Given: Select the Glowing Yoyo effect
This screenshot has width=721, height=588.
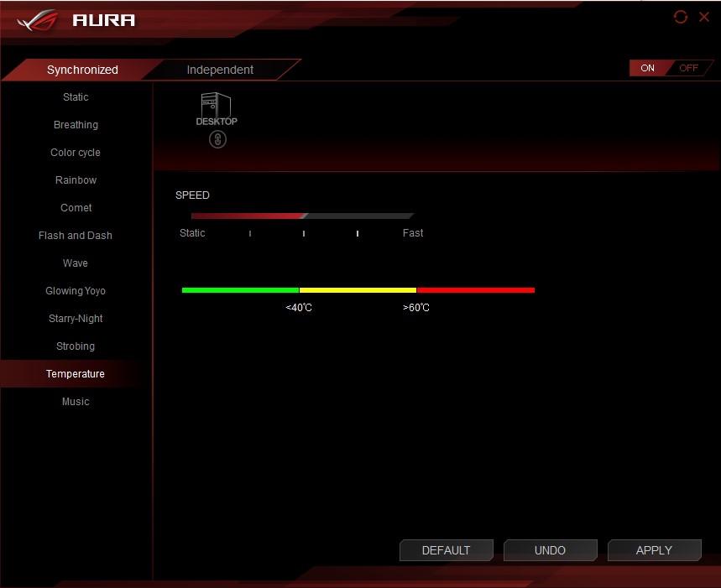Looking at the screenshot, I should [x=76, y=291].
